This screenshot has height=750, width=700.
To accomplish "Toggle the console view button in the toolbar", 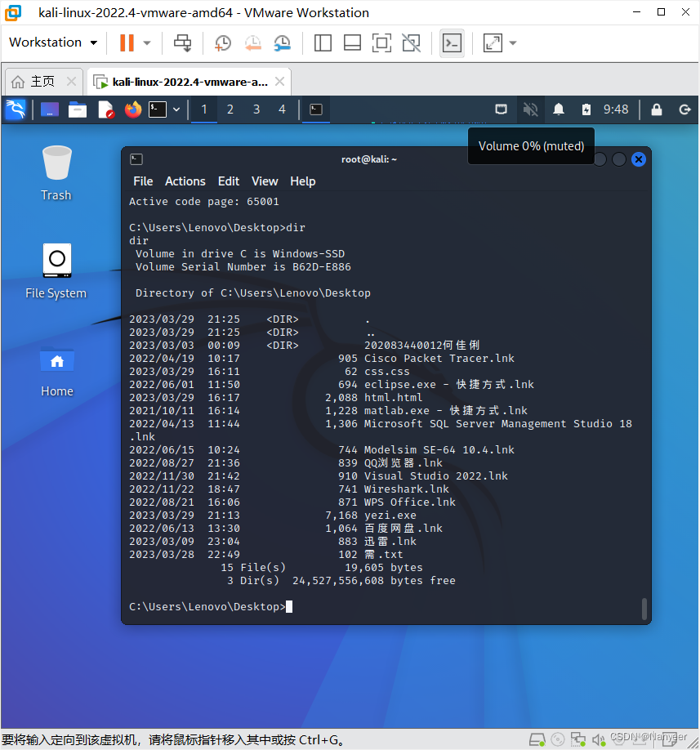I will point(452,42).
